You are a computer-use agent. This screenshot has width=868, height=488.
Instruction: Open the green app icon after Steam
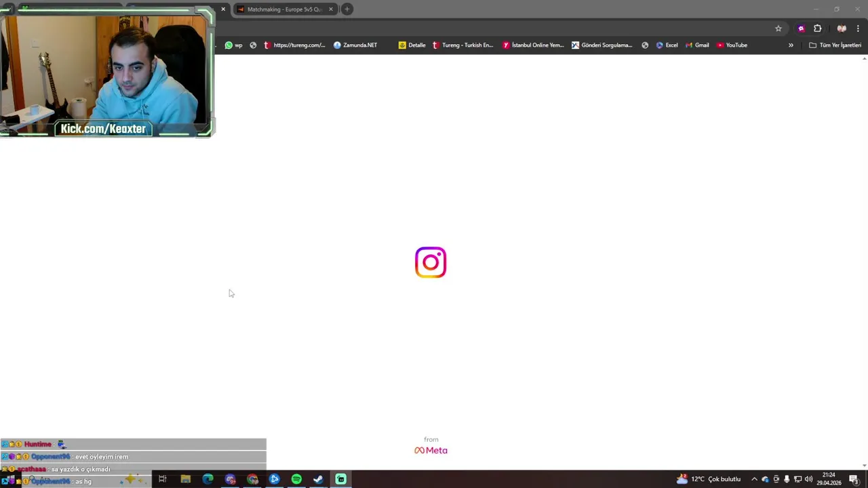coord(340,479)
